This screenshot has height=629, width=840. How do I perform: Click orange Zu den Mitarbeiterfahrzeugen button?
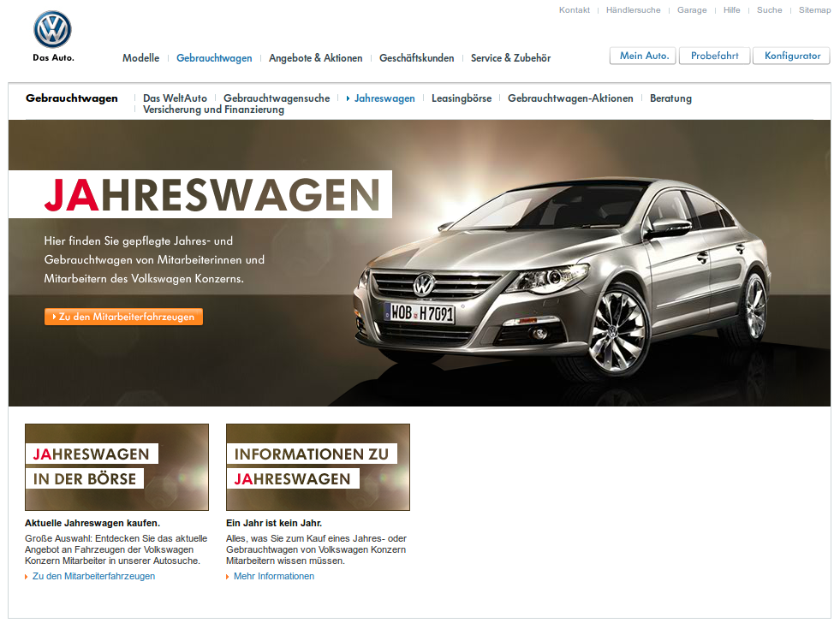(124, 317)
